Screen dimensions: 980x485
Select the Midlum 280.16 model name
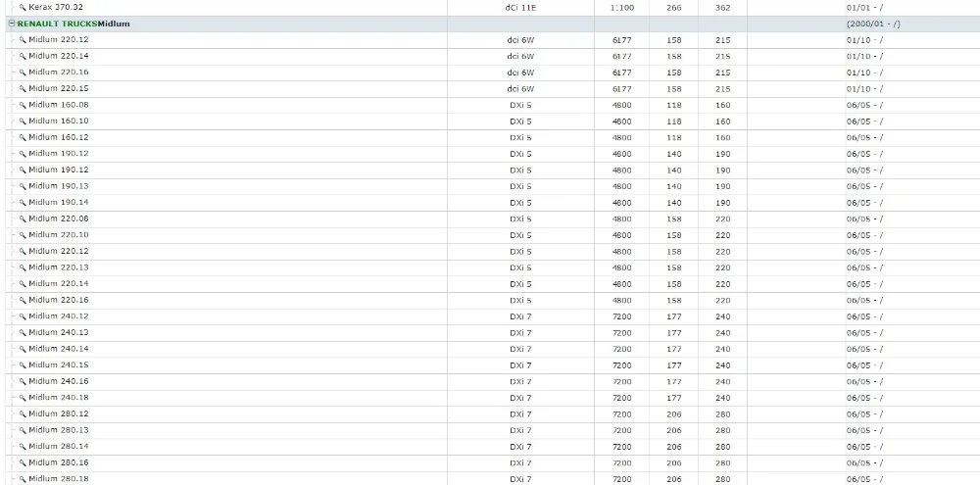coord(59,461)
